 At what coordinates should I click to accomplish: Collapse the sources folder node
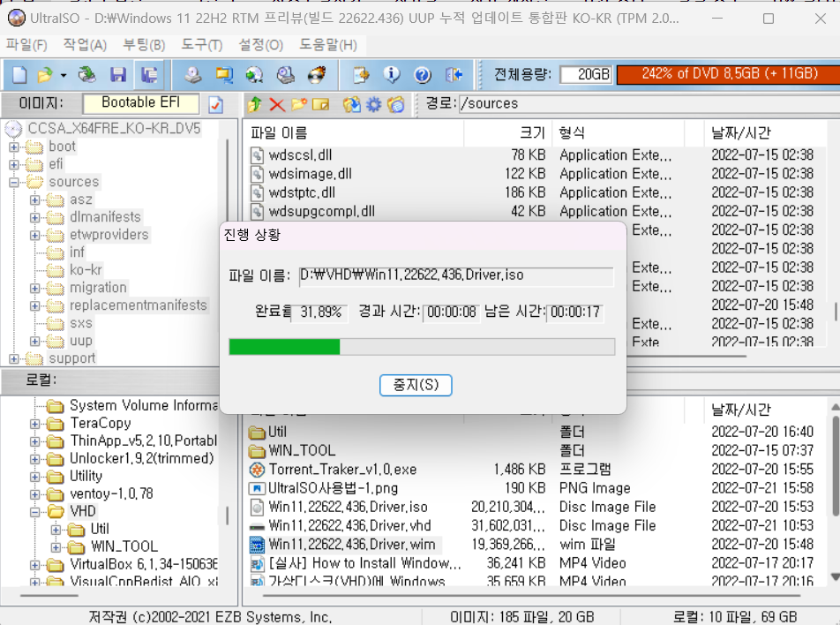14,182
